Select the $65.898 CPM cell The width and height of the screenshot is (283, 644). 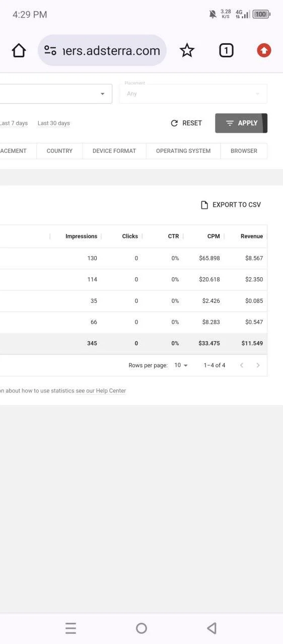click(209, 258)
